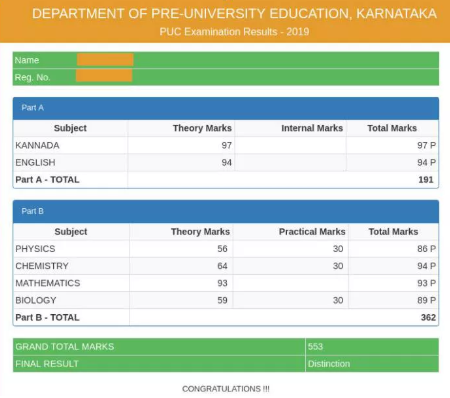Click the 'Part B' panel header
Screen dimensions: 450x398
(226, 211)
